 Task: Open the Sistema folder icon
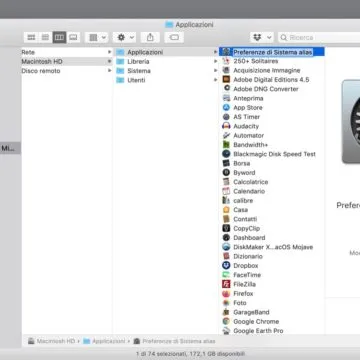click(x=120, y=71)
